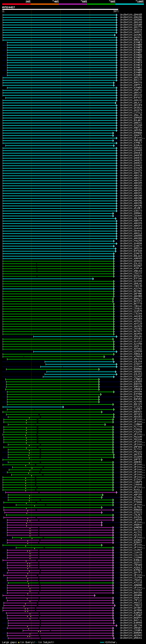Click the UniRef100_Q5K1Y0 label

pos(131,359)
